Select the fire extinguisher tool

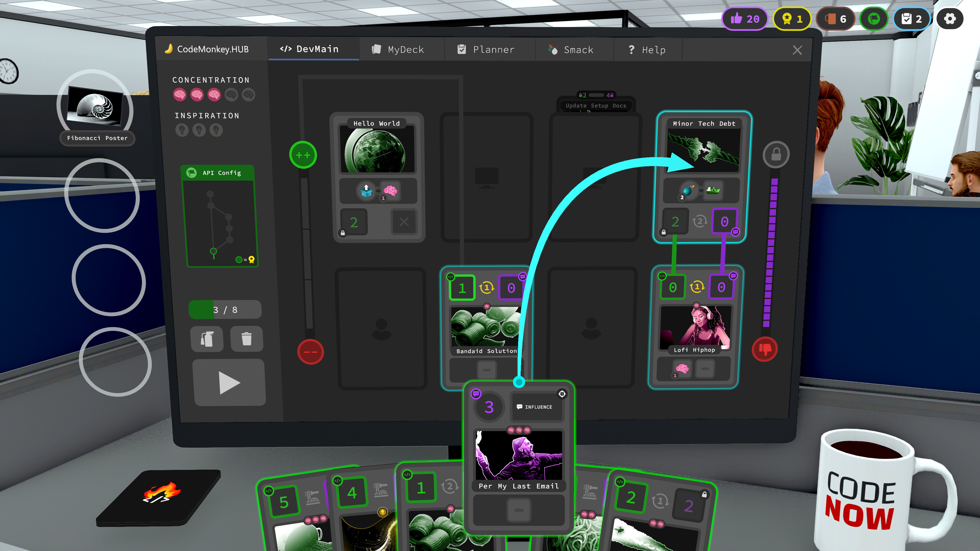click(207, 339)
